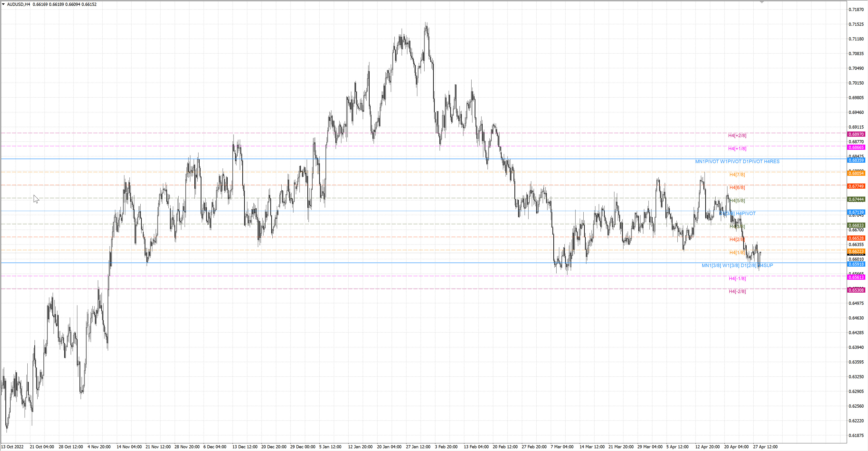The width and height of the screenshot is (868, 451).
Task: Click the 0.68359 blue price tag
Action: [856, 160]
